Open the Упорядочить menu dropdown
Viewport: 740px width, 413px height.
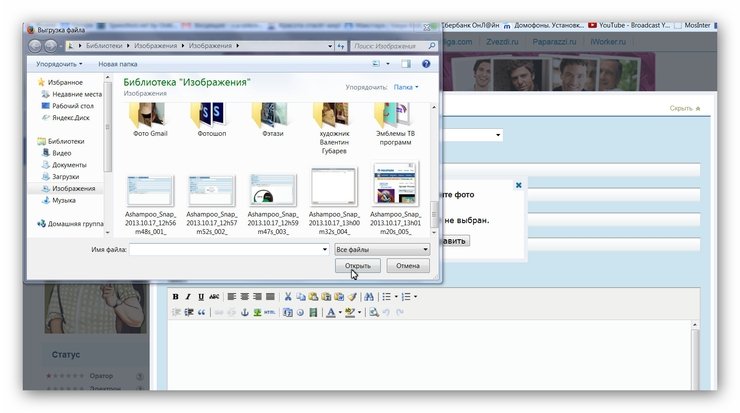pos(59,63)
